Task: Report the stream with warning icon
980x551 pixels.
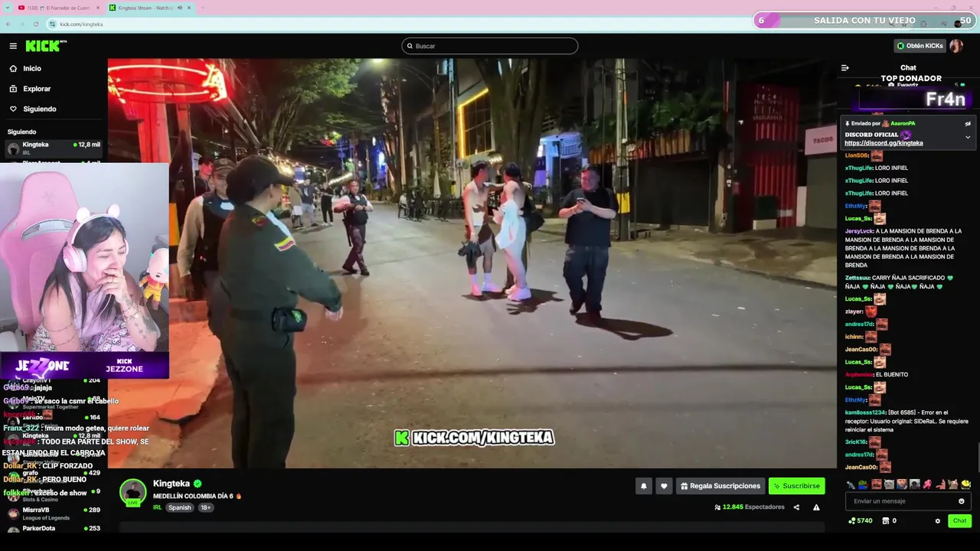Action: click(816, 507)
